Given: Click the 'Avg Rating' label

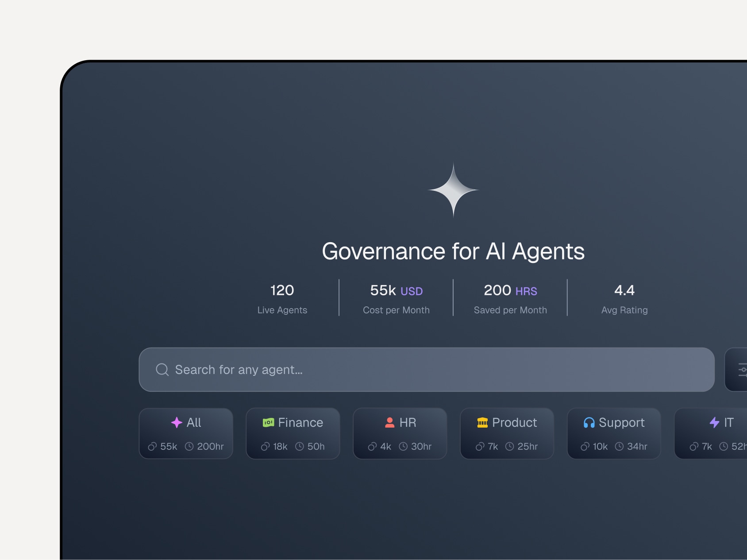Looking at the screenshot, I should point(624,310).
